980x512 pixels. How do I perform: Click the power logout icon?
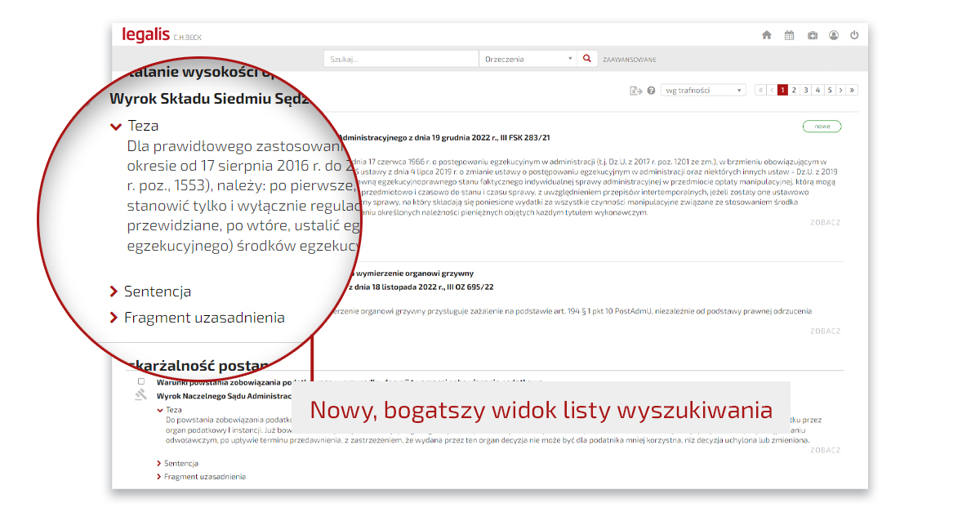(x=854, y=35)
